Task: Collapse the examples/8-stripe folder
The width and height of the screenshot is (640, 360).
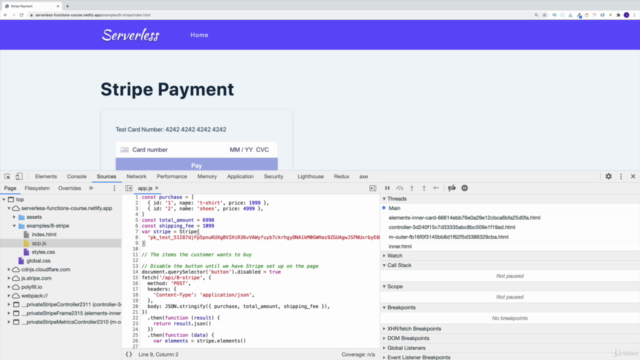Action: click(x=14, y=226)
